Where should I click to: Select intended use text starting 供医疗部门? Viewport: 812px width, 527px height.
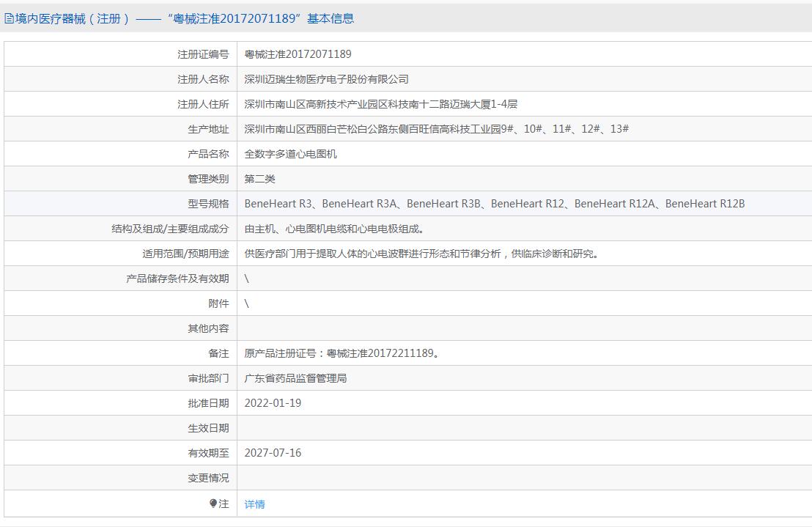pyautogui.click(x=421, y=254)
